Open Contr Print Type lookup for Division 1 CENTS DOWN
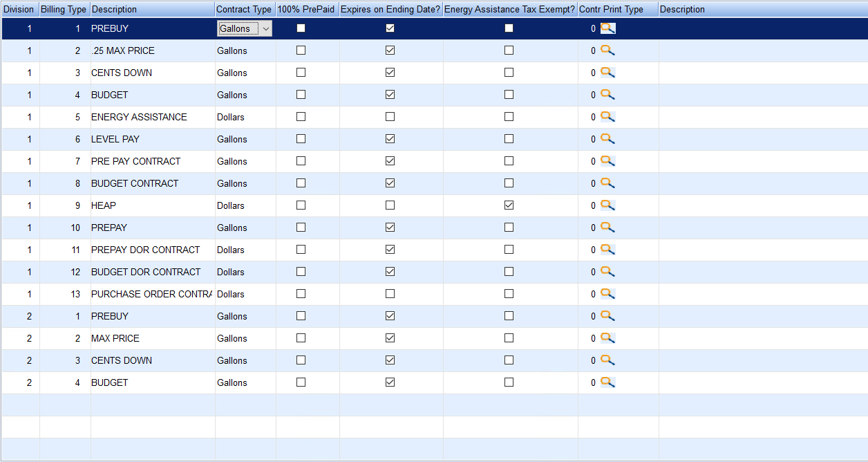 pyautogui.click(x=607, y=73)
